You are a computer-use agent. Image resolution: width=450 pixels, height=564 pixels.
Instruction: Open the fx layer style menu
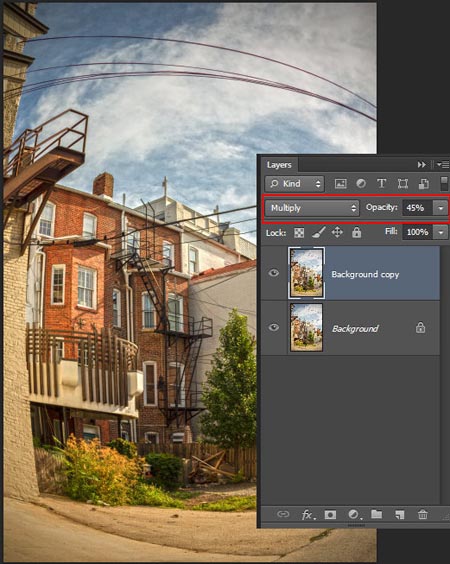click(x=308, y=515)
